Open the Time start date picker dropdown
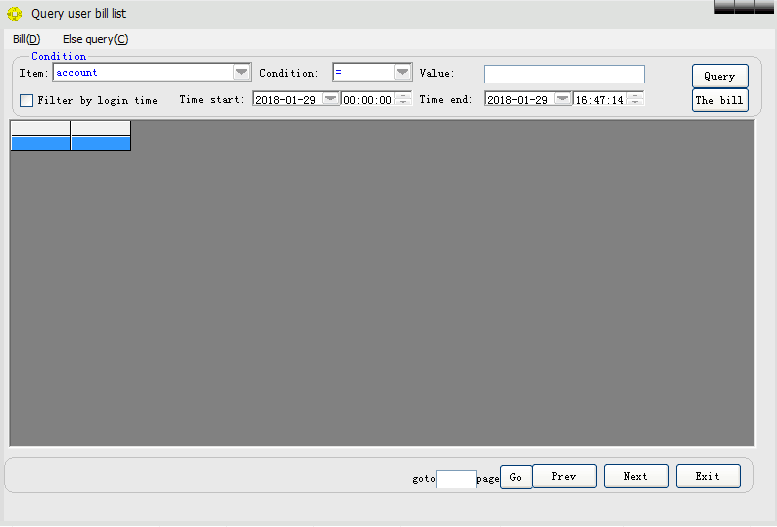The width and height of the screenshot is (777, 527). coord(330,99)
